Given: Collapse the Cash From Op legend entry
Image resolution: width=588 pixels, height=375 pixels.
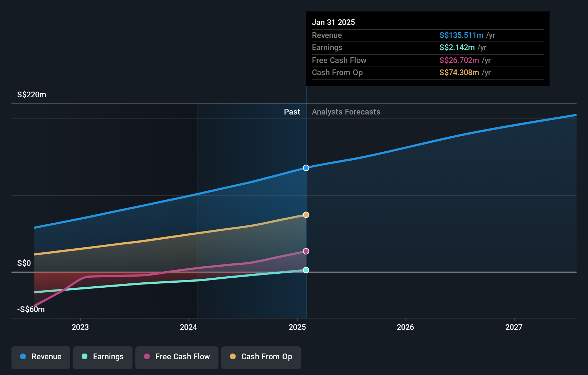Looking at the screenshot, I should click(261, 357).
